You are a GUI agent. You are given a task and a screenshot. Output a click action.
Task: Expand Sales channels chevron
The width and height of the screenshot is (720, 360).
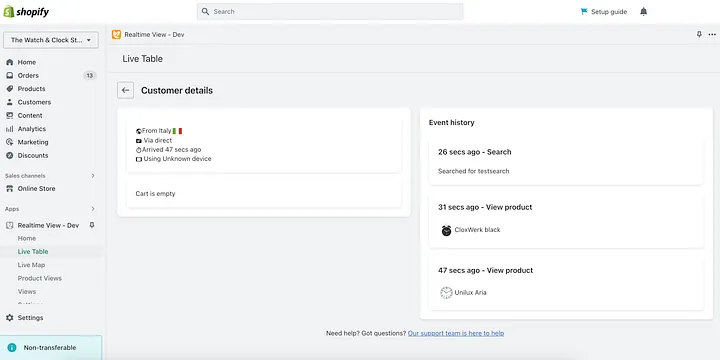click(x=92, y=175)
